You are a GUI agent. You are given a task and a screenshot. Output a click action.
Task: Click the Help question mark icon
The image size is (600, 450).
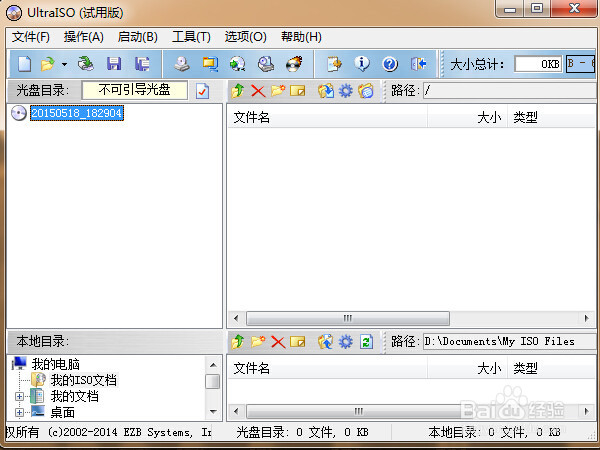click(x=390, y=64)
